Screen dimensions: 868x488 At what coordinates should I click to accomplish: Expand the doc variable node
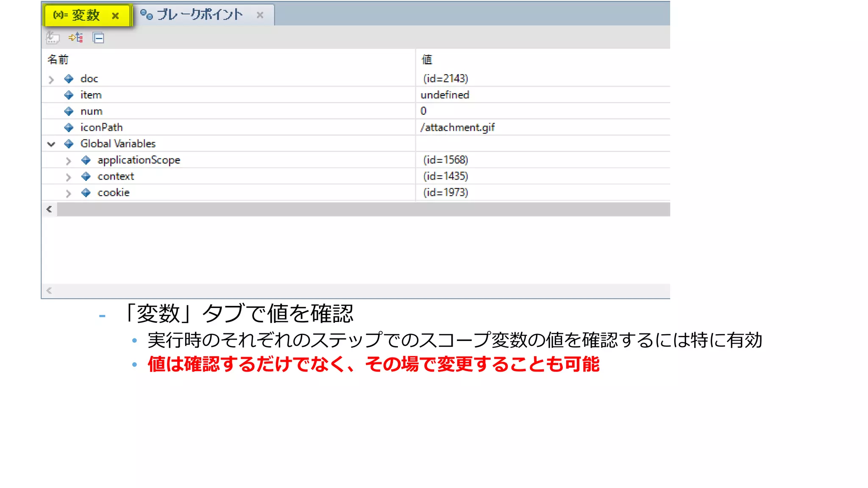(x=51, y=79)
